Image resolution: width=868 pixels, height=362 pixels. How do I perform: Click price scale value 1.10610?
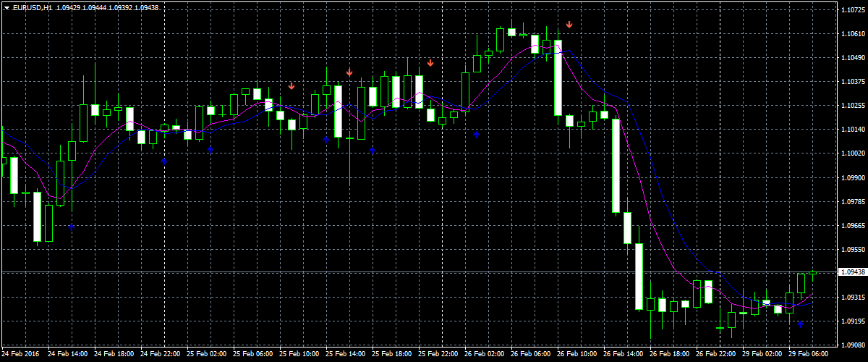(x=853, y=34)
